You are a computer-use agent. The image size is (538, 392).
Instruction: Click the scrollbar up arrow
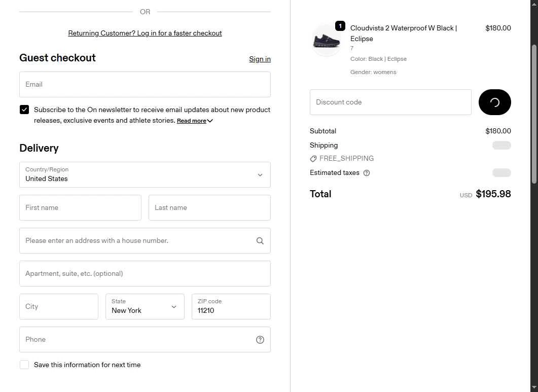(534, 4)
